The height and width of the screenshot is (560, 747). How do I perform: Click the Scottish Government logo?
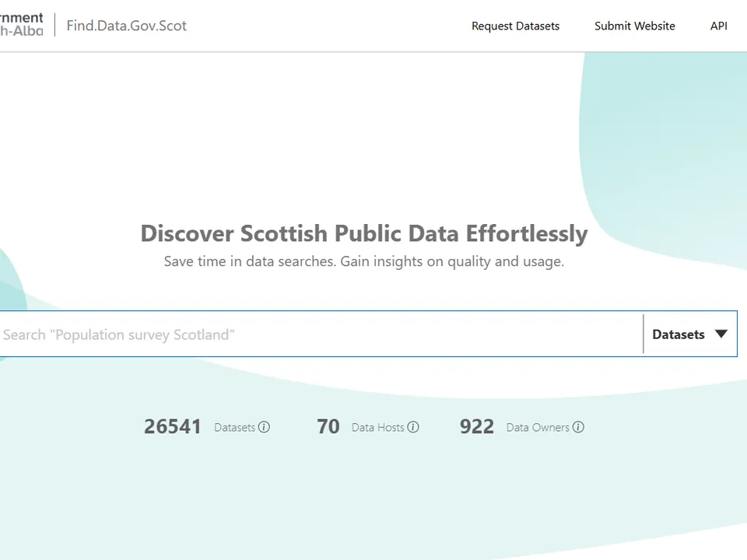coord(22,25)
